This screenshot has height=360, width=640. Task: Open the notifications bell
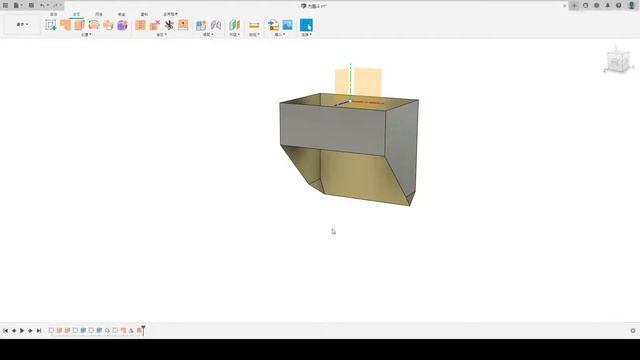608,6
